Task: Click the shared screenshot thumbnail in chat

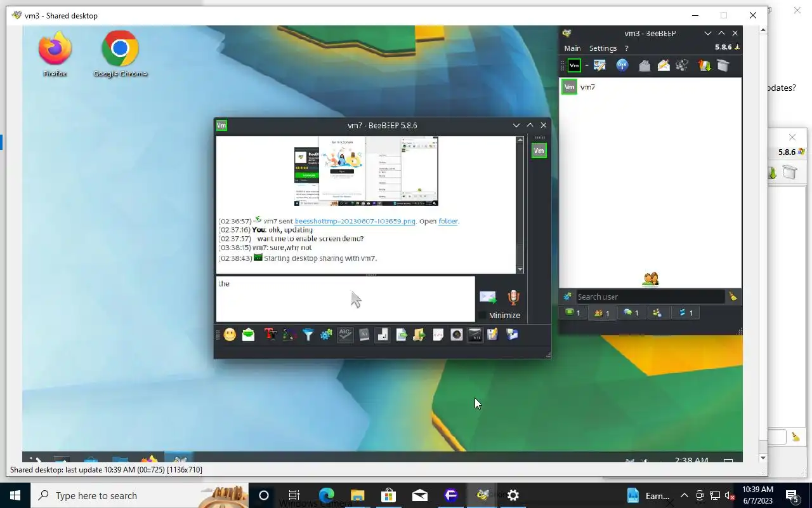Action: (x=366, y=171)
